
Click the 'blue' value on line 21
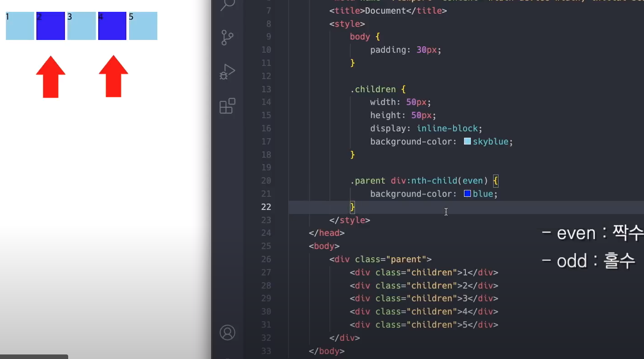(x=483, y=194)
